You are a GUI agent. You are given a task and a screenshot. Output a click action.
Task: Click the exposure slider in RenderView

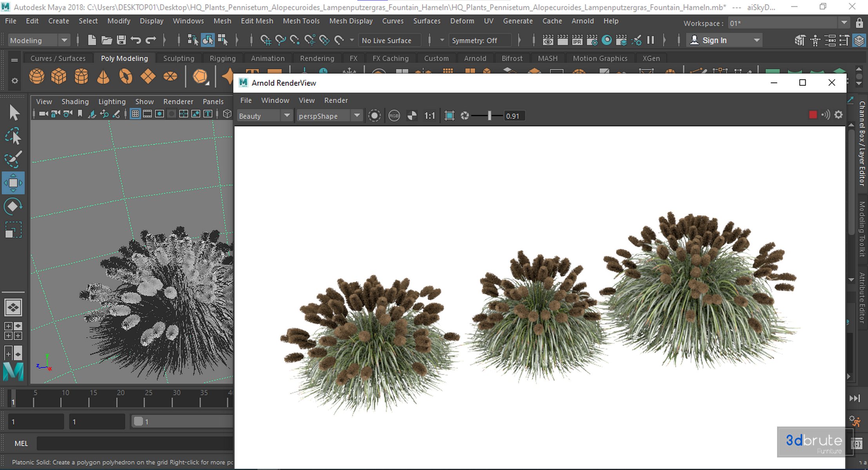pos(489,116)
